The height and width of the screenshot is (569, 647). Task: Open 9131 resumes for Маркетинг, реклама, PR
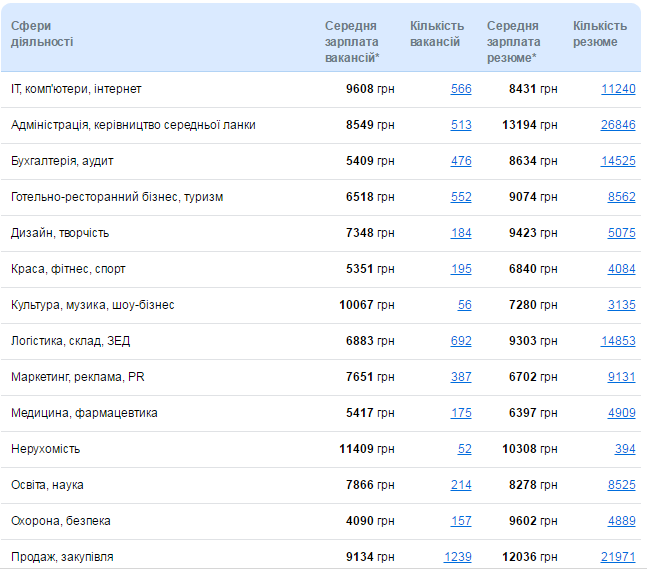pos(621,377)
